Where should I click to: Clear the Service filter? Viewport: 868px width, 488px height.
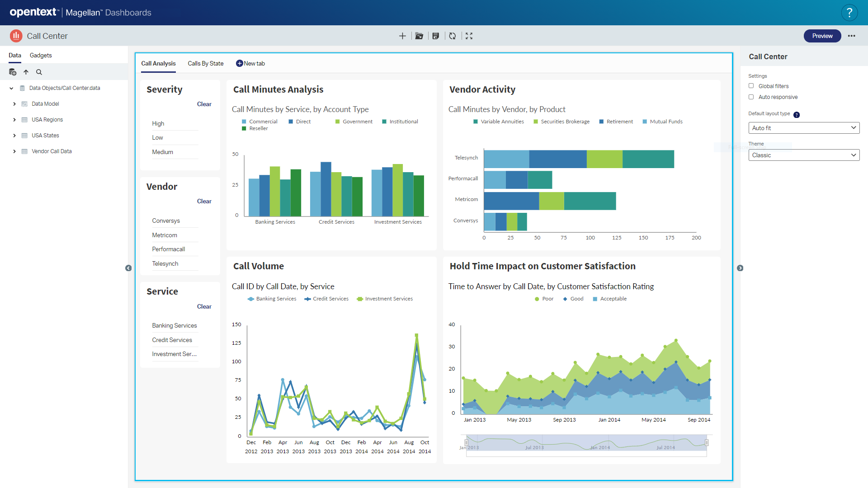(204, 306)
